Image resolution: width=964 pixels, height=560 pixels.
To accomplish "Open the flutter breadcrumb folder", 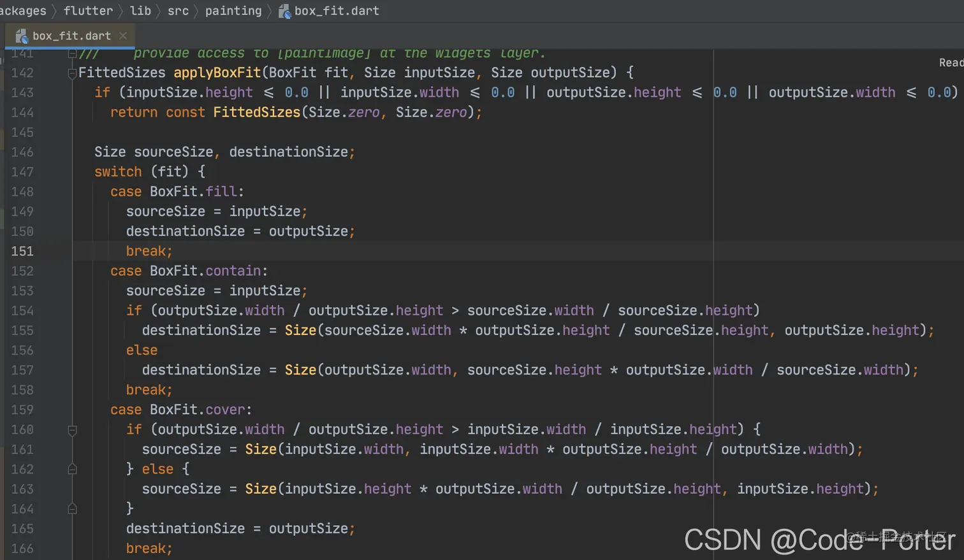I will 88,11.
